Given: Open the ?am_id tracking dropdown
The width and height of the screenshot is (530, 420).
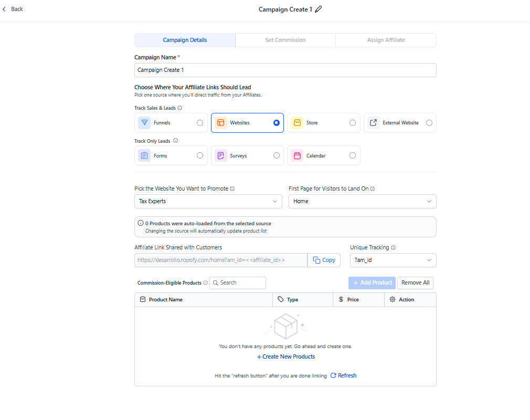Looking at the screenshot, I should tap(393, 260).
